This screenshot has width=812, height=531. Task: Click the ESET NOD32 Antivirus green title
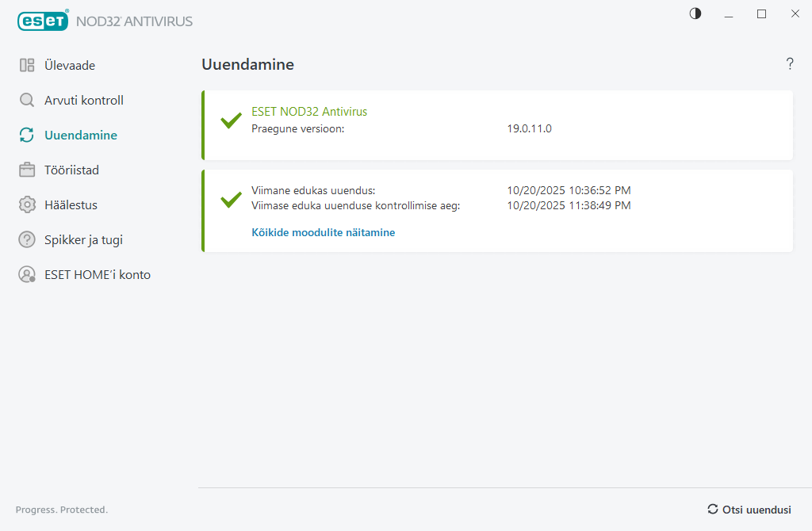click(309, 112)
